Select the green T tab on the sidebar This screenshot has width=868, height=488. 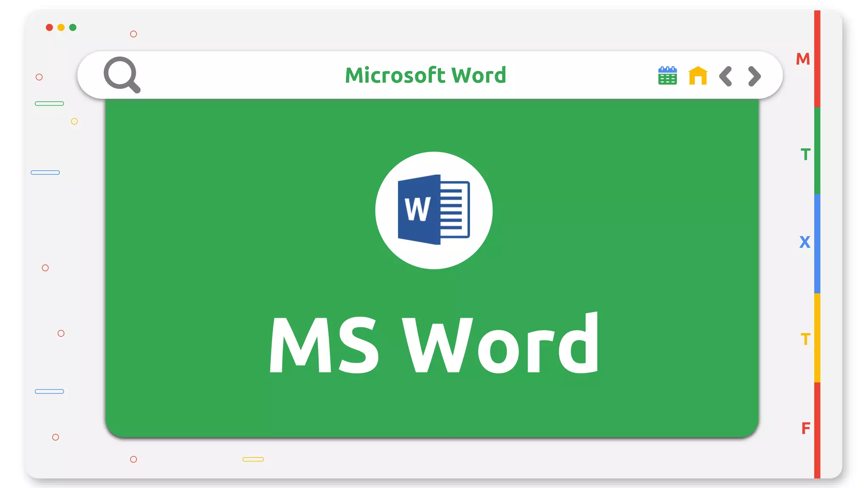pos(805,154)
